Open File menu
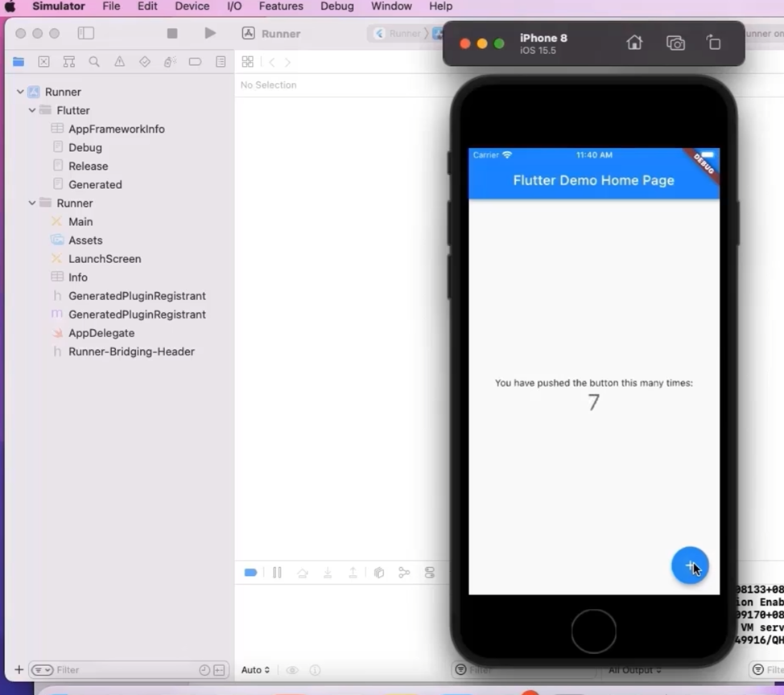The height and width of the screenshot is (695, 784). [x=111, y=6]
